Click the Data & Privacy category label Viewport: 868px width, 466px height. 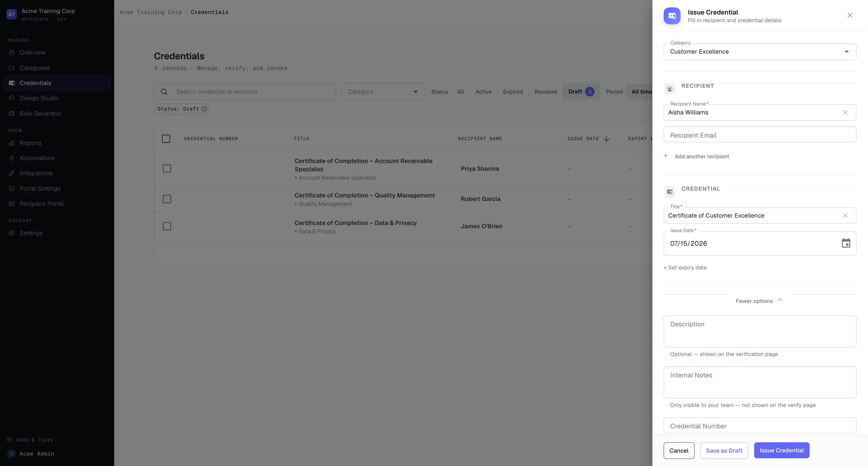click(x=317, y=232)
